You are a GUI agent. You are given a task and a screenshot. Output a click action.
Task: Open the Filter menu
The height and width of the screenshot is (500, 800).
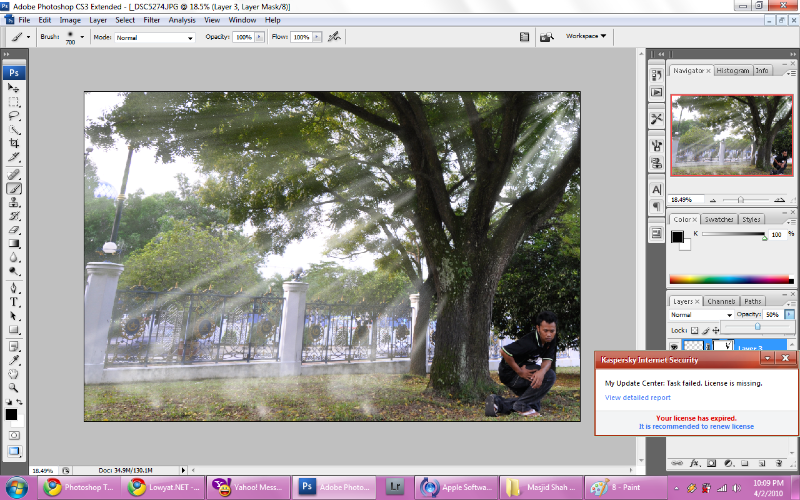pyautogui.click(x=151, y=19)
